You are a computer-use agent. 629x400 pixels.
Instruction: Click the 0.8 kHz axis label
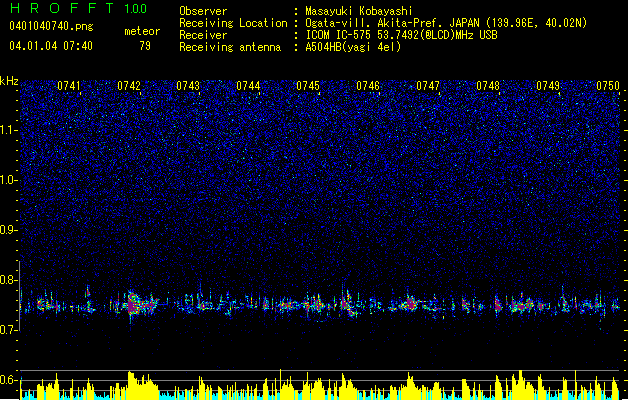tap(9, 280)
